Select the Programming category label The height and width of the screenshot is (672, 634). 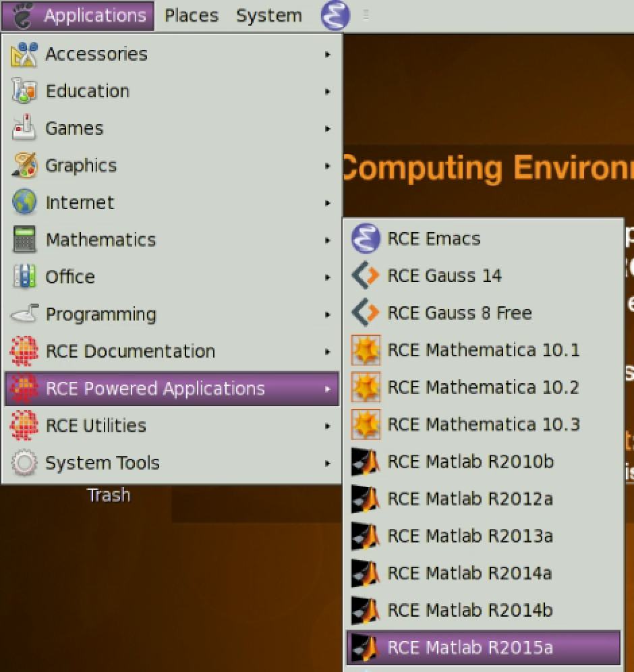pos(100,314)
